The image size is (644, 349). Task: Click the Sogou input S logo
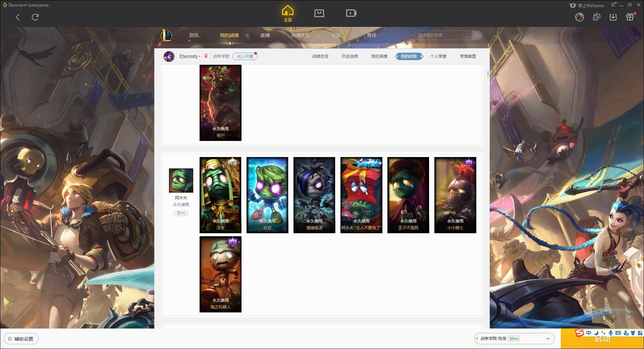pyautogui.click(x=580, y=333)
